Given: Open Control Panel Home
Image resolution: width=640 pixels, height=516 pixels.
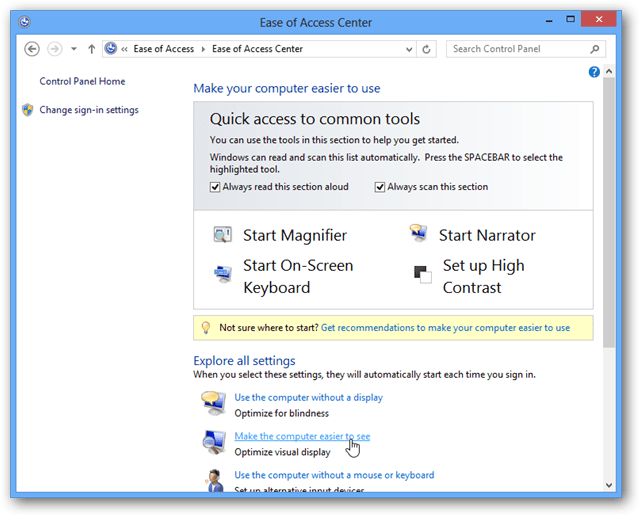Looking at the screenshot, I should 82,81.
